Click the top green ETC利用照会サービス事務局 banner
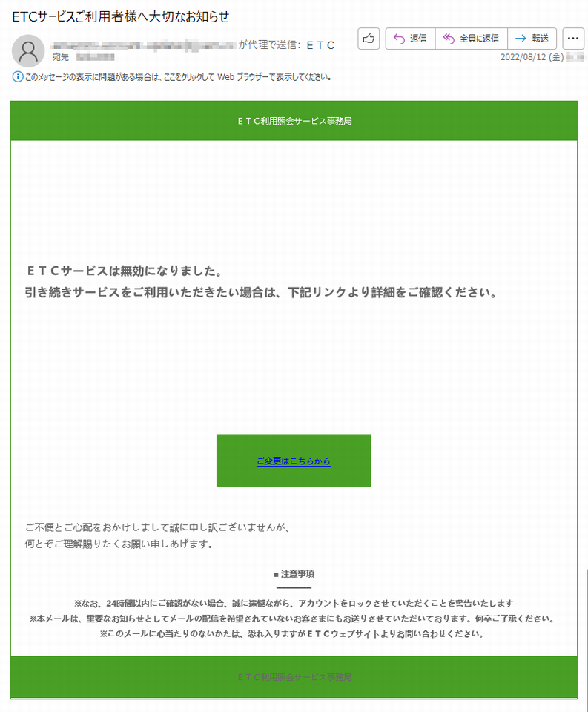 (294, 121)
